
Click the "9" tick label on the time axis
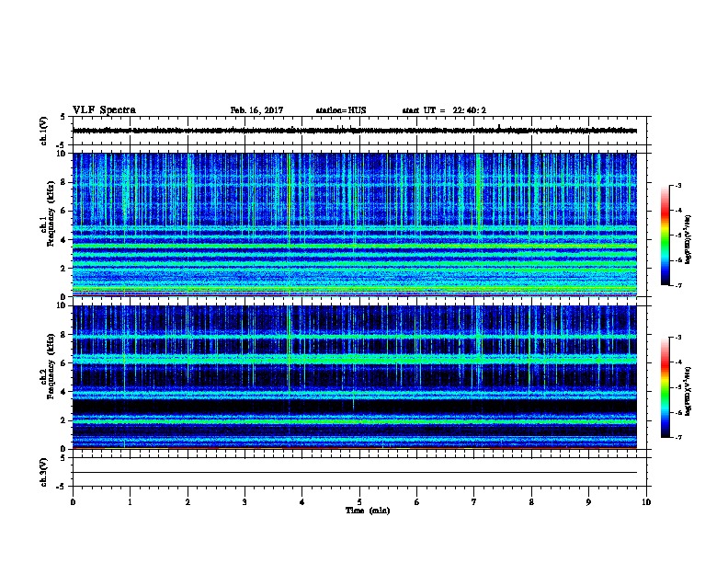pyautogui.click(x=588, y=502)
